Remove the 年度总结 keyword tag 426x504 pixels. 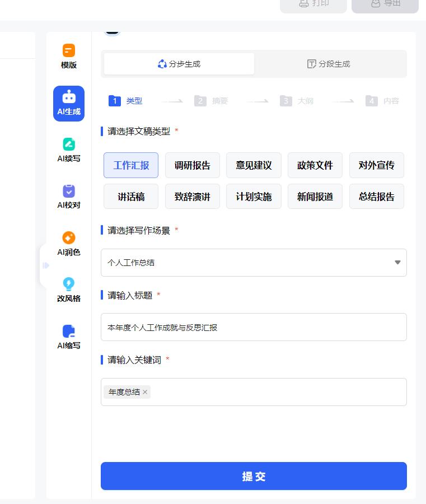(x=145, y=392)
